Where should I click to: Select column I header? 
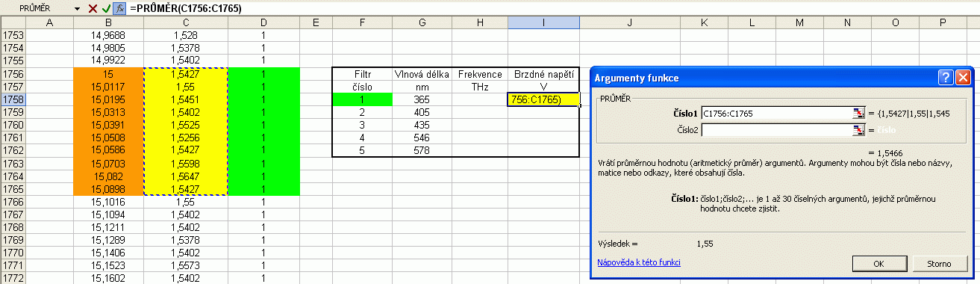click(x=543, y=23)
